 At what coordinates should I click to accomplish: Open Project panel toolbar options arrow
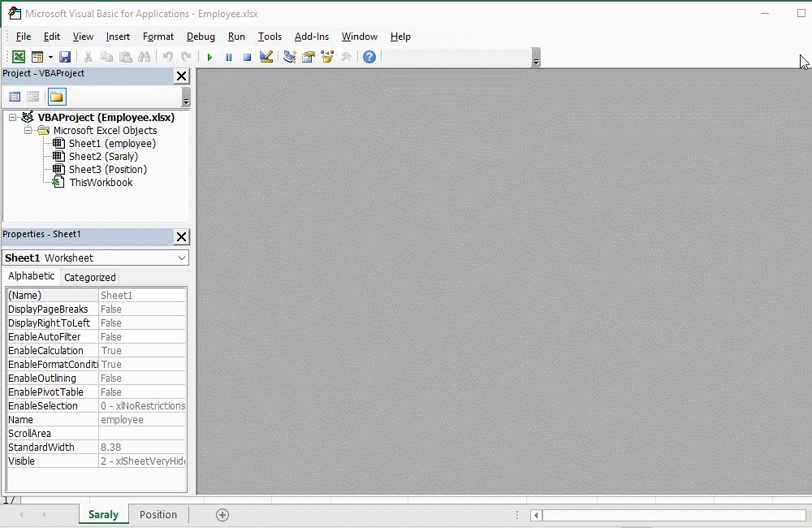point(186,97)
